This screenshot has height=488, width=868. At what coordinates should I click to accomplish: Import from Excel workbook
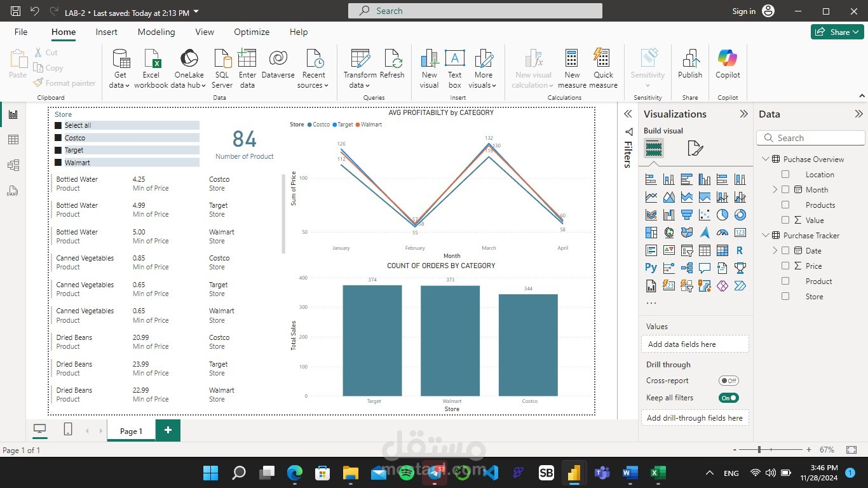(x=151, y=69)
